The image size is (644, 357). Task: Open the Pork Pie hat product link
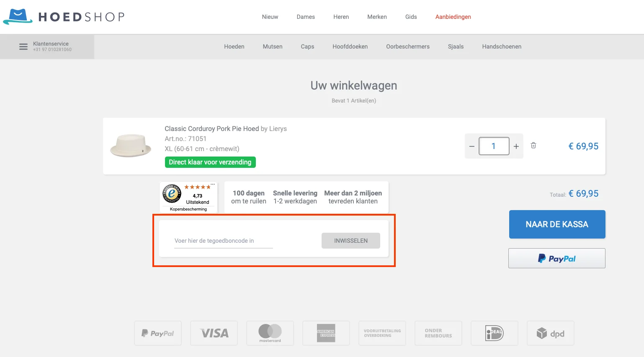(211, 128)
